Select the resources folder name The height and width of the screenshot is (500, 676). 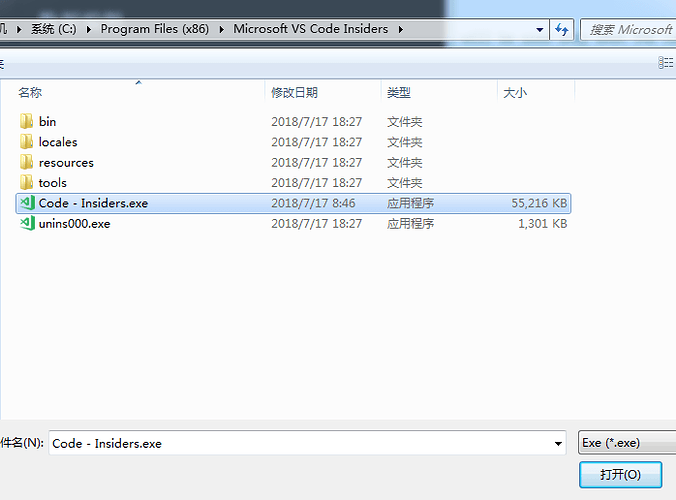(x=66, y=162)
